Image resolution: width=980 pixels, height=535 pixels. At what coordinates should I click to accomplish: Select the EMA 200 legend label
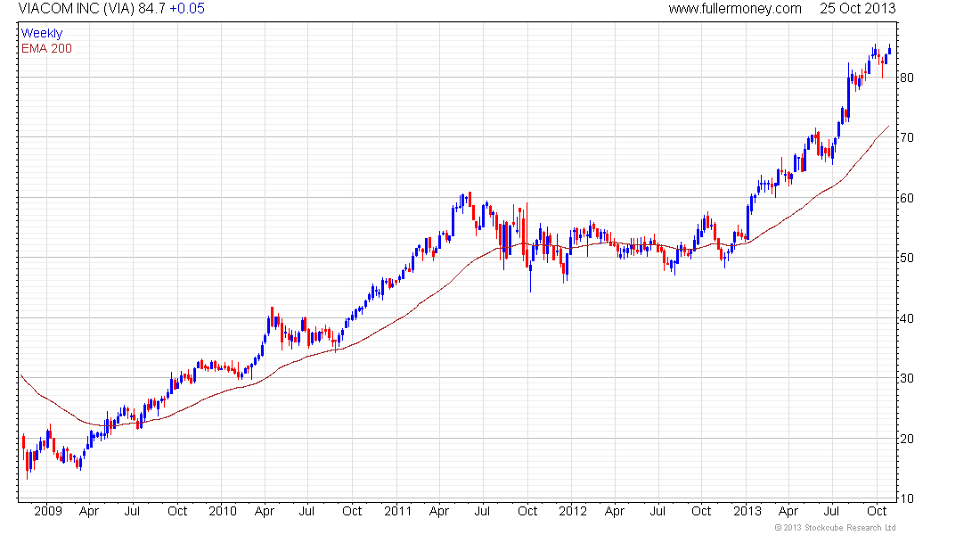46,48
